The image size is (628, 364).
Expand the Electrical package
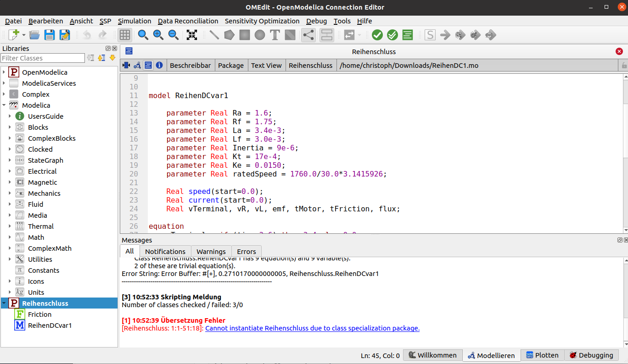click(x=10, y=171)
